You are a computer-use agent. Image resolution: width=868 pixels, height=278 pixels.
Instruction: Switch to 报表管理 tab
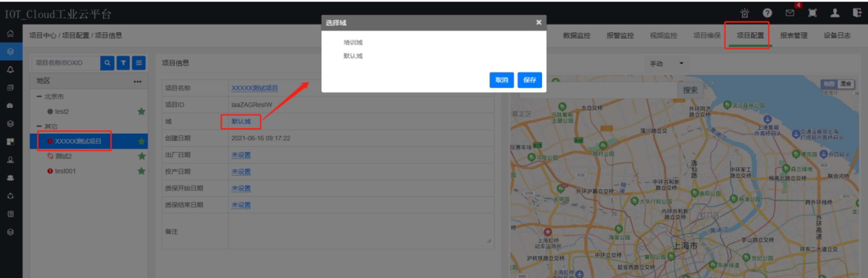coord(793,36)
